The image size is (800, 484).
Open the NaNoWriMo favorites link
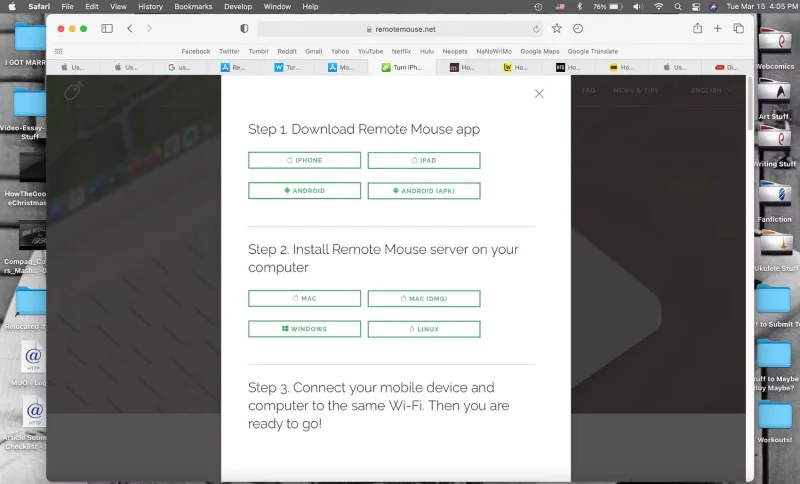coord(494,52)
